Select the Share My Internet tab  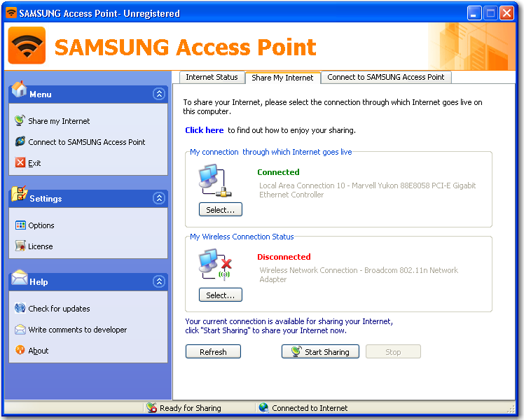click(x=282, y=78)
